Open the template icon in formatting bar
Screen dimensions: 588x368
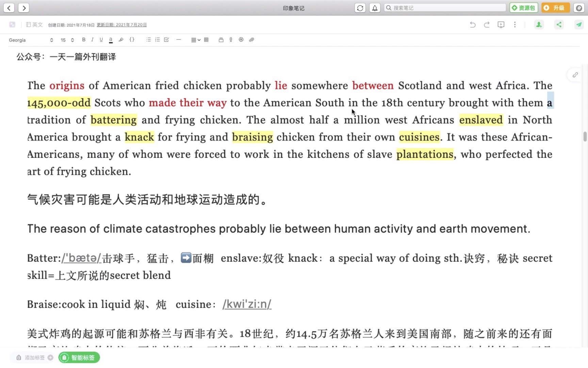tap(221, 40)
